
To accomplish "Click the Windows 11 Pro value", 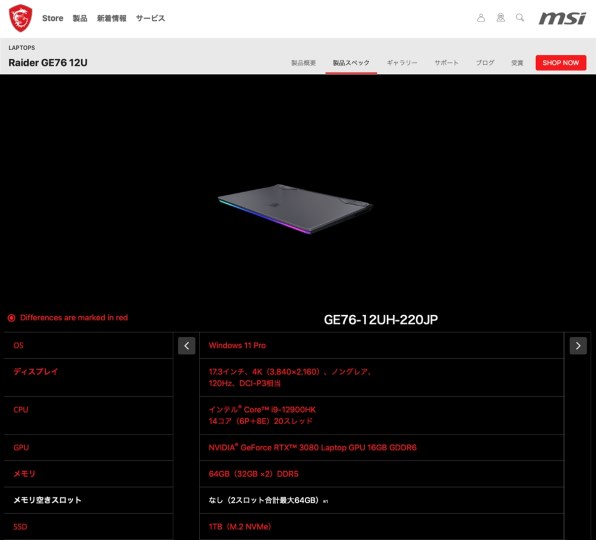I will point(237,345).
